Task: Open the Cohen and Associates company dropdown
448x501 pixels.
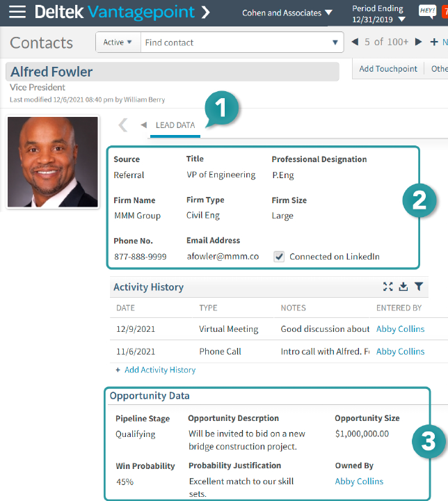Action: pyautogui.click(x=287, y=13)
